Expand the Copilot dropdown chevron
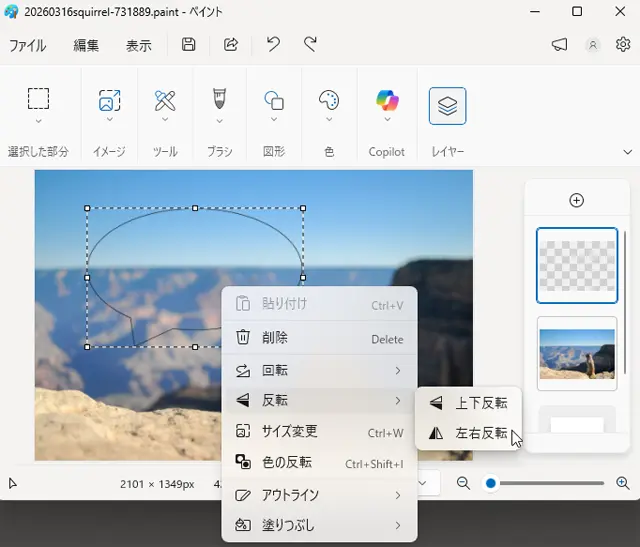The width and height of the screenshot is (640, 547). click(x=387, y=120)
